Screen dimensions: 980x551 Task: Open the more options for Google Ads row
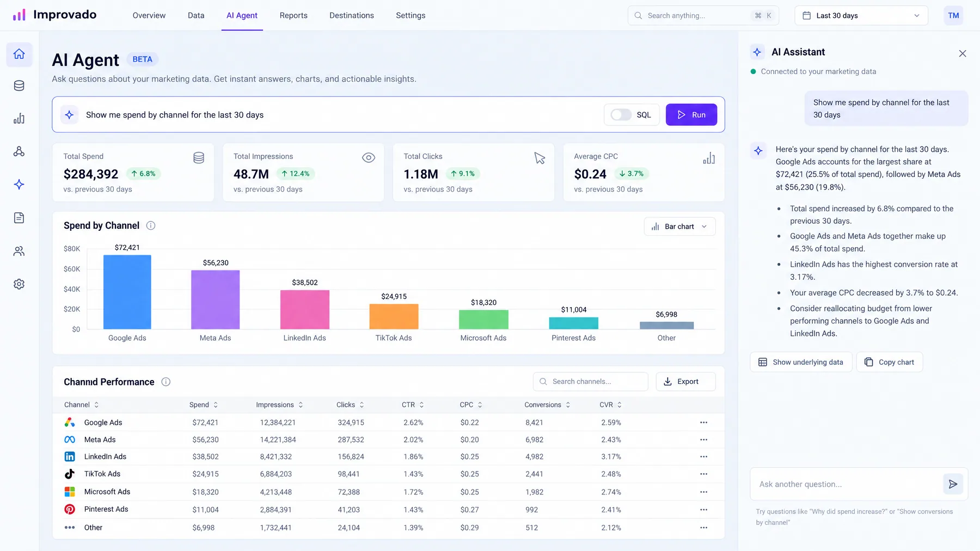pyautogui.click(x=703, y=423)
